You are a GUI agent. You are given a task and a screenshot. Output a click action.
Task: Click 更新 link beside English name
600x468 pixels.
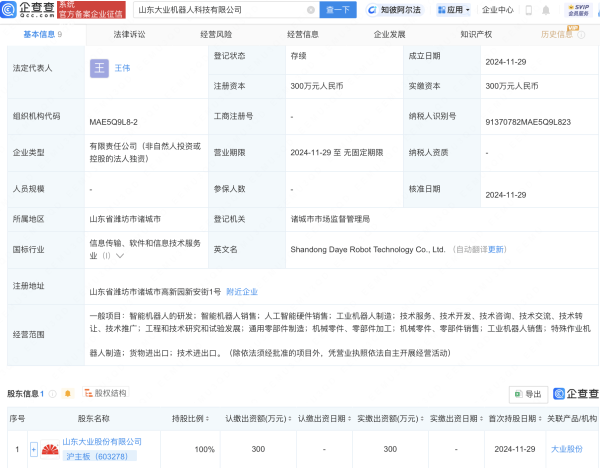[x=496, y=249]
